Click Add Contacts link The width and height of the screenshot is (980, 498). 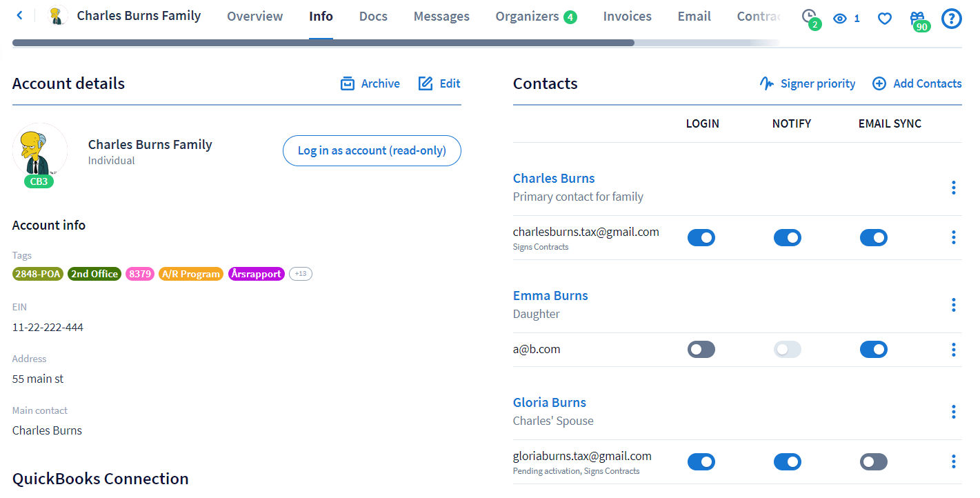click(917, 83)
